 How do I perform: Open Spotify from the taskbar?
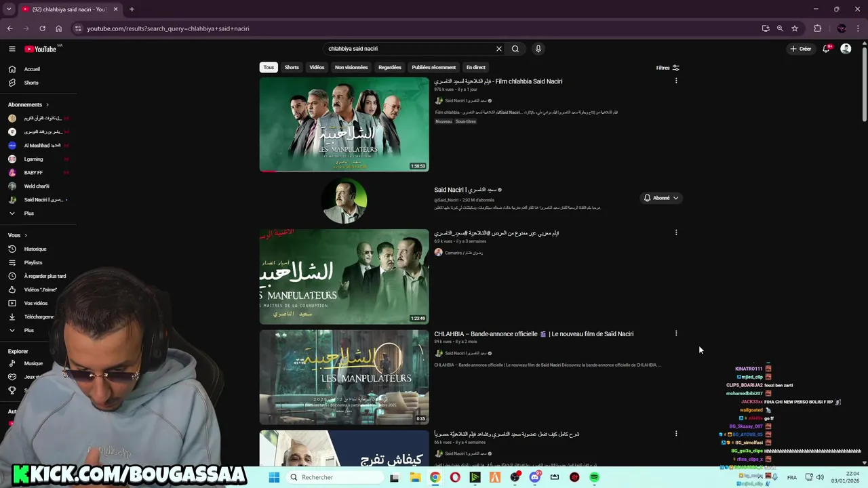[594, 477]
